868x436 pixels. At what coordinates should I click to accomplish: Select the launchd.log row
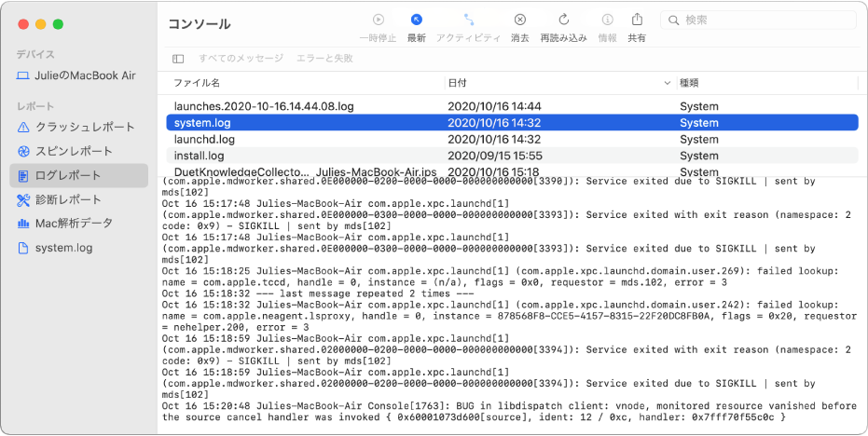coord(512,139)
